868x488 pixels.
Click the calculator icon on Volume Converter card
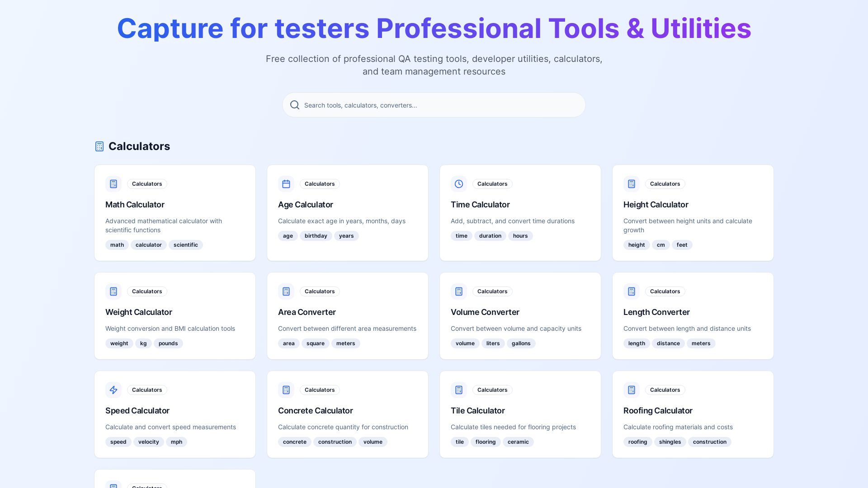pyautogui.click(x=458, y=291)
